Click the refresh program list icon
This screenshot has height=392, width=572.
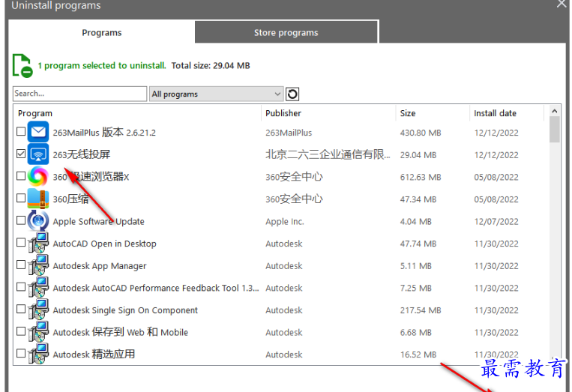(292, 94)
